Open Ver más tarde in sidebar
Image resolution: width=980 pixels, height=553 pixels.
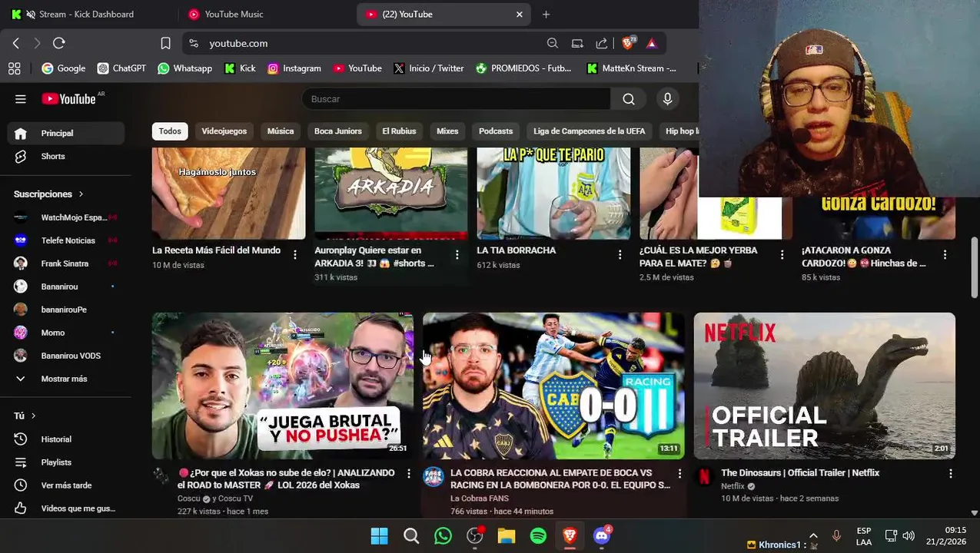click(66, 485)
